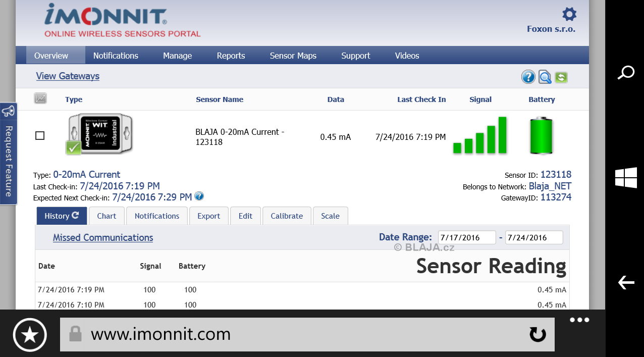Tap the browser favorites star button
Screen dimensions: 644x357
pos(30,335)
